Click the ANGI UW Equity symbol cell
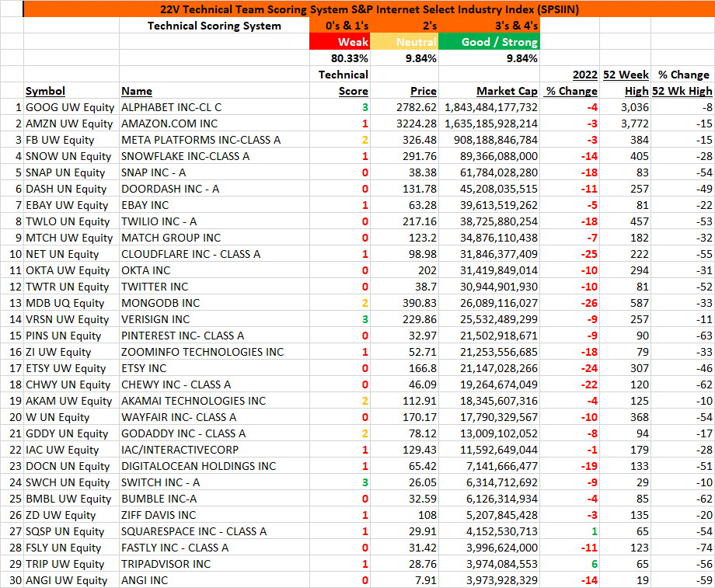This screenshot has height=588, width=715. click(71, 581)
